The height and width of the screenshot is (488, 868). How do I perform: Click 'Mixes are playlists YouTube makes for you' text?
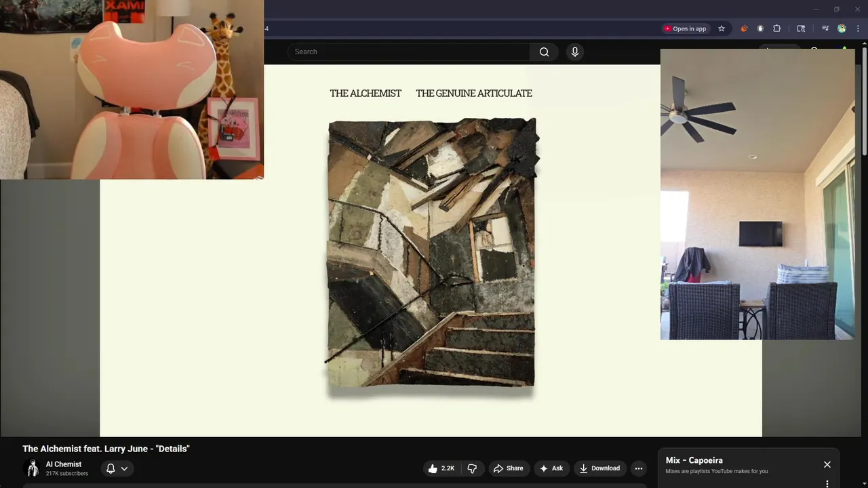[717, 472]
